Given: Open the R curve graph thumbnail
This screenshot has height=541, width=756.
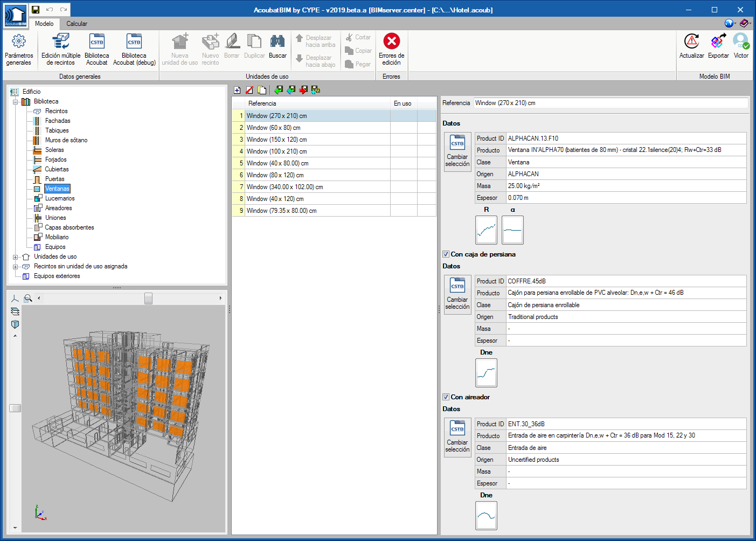Looking at the screenshot, I should click(x=487, y=230).
